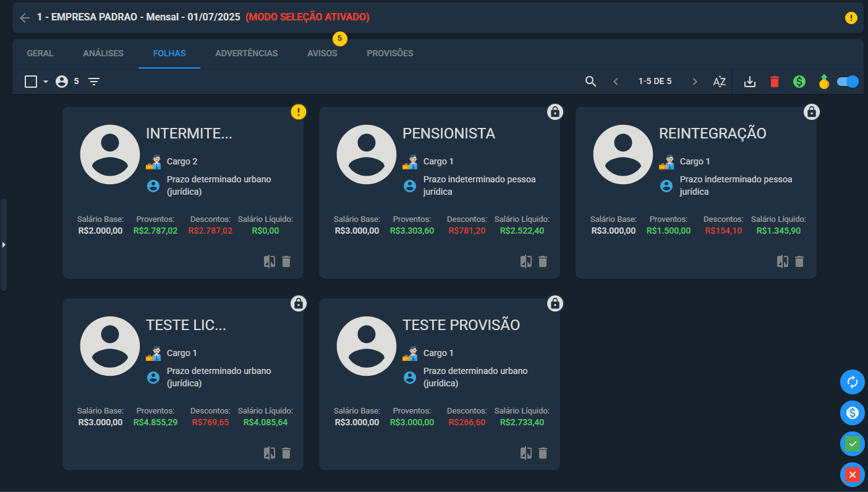Click the PENSIONISTA name heading
Image resolution: width=868 pixels, height=492 pixels.
click(449, 134)
